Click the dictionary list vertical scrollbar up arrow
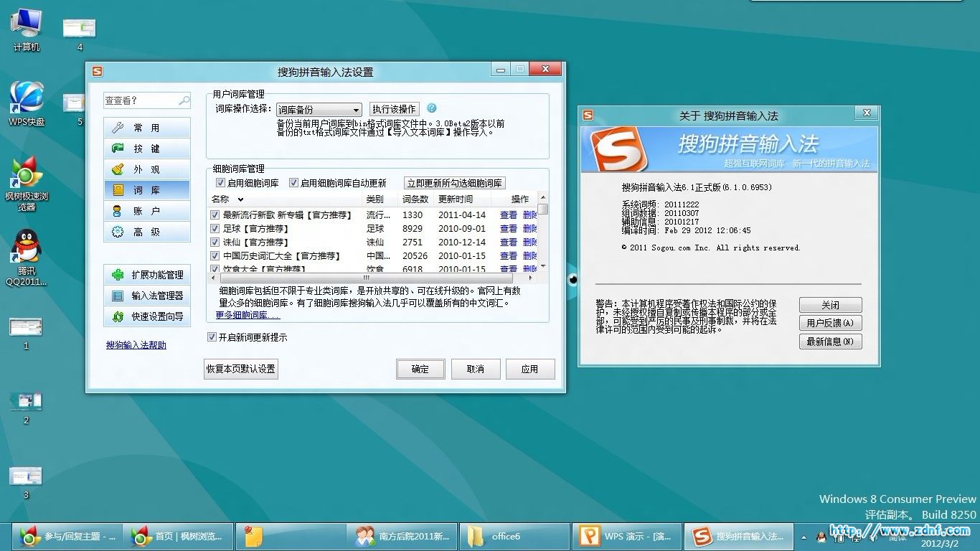 click(543, 197)
